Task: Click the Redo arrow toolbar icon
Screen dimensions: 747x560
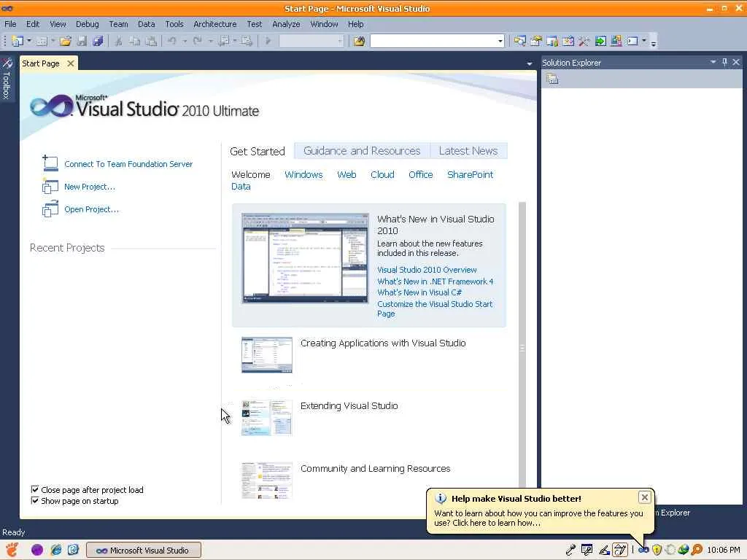Action: (x=197, y=42)
